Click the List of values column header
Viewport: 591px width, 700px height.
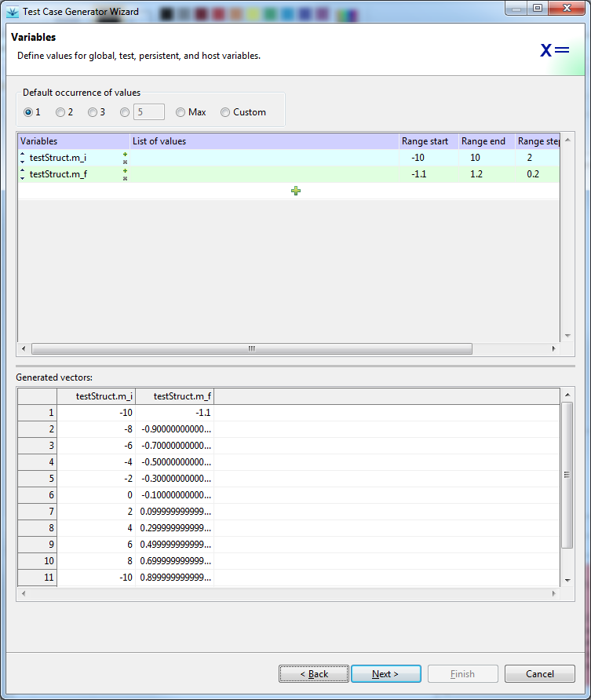(x=264, y=141)
